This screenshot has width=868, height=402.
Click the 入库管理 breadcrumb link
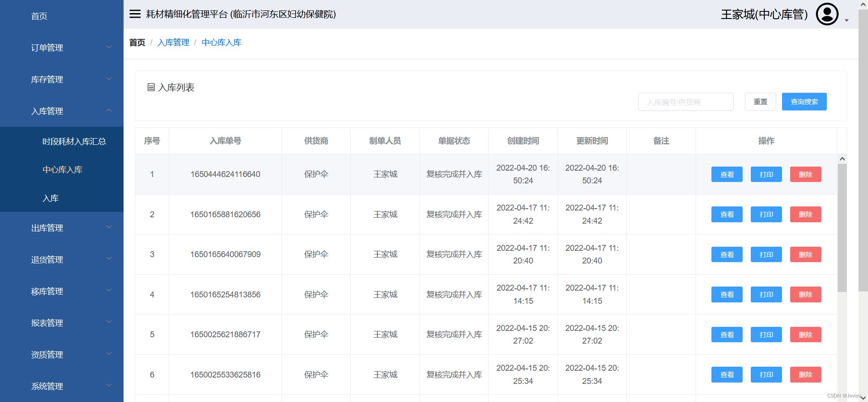coord(173,43)
